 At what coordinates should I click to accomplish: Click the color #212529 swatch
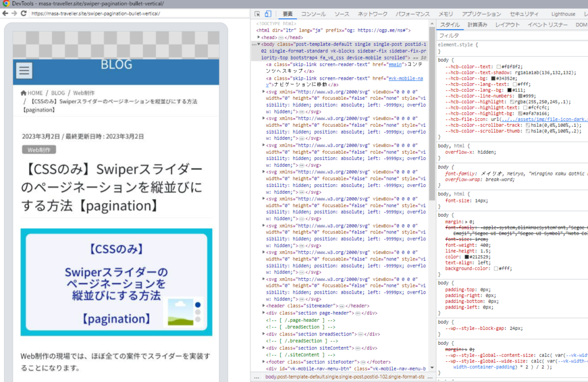[x=466, y=257]
